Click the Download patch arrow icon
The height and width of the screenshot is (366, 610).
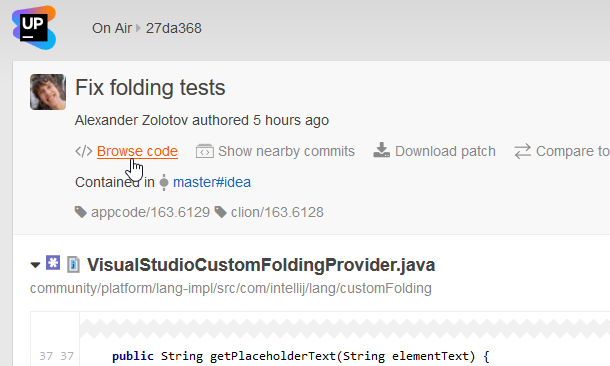pos(381,150)
